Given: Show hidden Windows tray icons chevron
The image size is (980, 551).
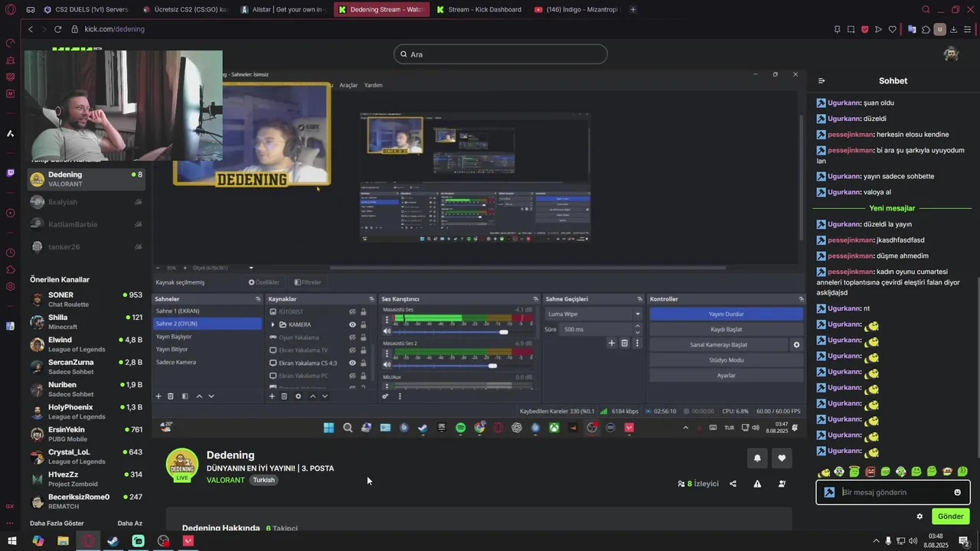Looking at the screenshot, I should (x=876, y=541).
